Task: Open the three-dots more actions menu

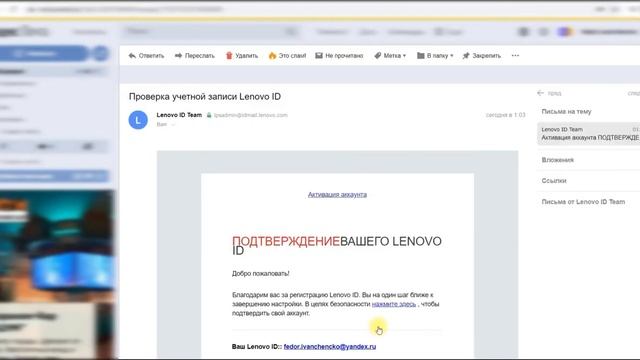Action: (x=515, y=56)
